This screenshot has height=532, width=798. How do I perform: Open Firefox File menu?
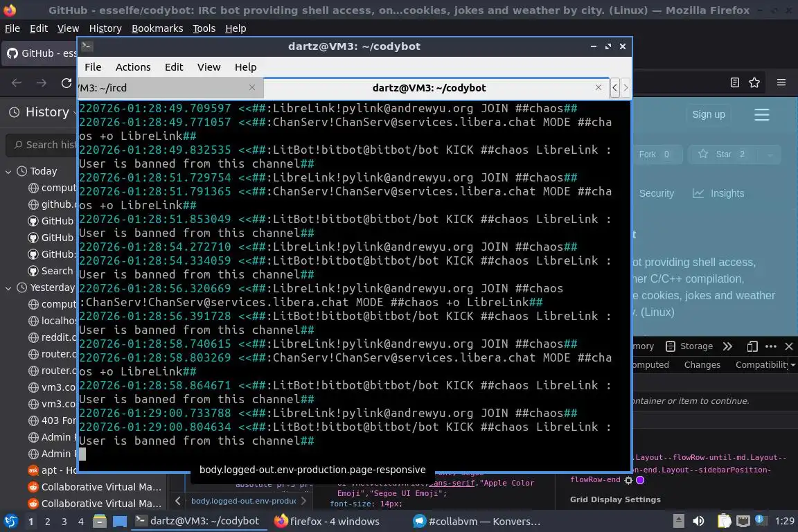coord(12,28)
